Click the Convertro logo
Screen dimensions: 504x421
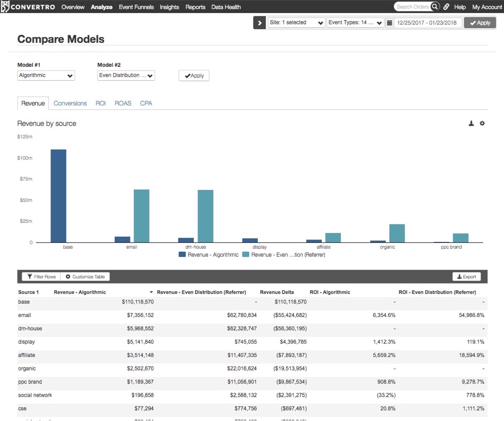click(28, 7)
